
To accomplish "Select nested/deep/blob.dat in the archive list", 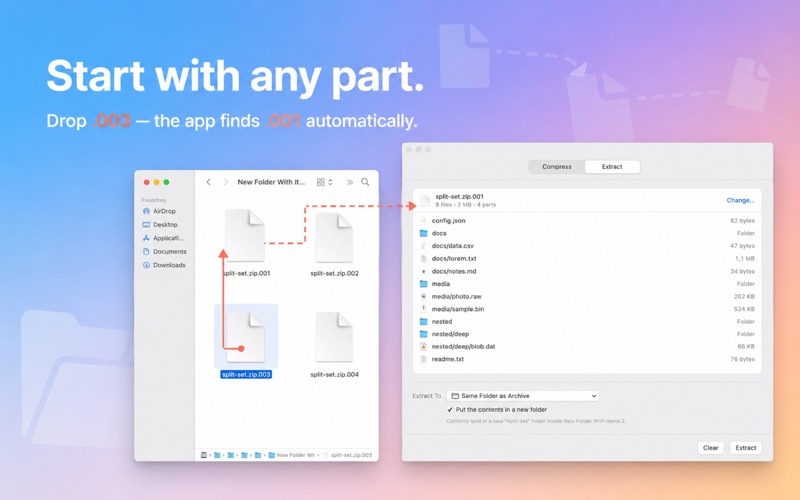I will click(587, 346).
